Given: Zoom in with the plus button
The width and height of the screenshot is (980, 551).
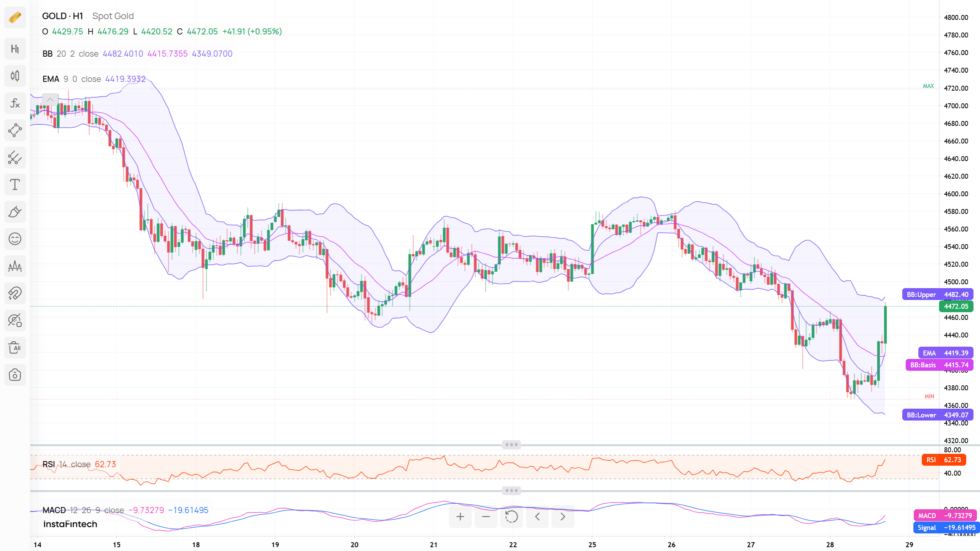Looking at the screenshot, I should [x=460, y=517].
